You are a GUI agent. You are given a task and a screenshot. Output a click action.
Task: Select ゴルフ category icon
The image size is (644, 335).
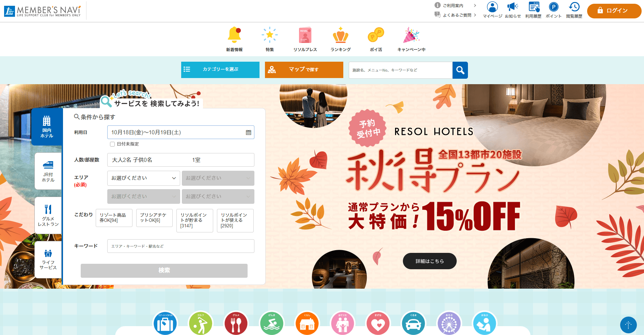[201, 323]
